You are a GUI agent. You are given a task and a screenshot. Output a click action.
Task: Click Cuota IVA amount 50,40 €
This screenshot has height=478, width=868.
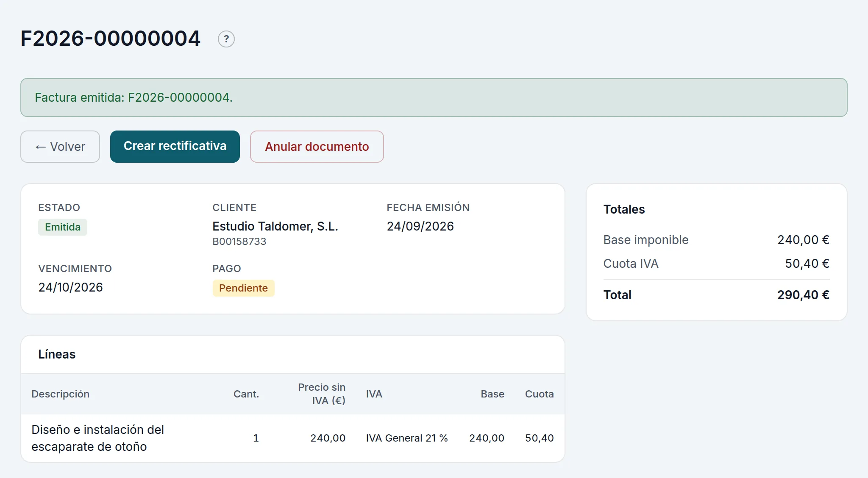(807, 264)
